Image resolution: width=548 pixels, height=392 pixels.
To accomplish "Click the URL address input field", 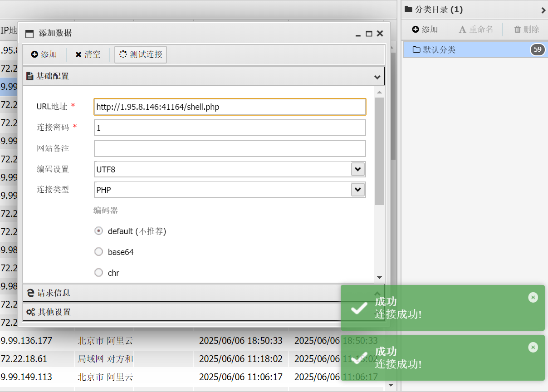I will point(230,107).
